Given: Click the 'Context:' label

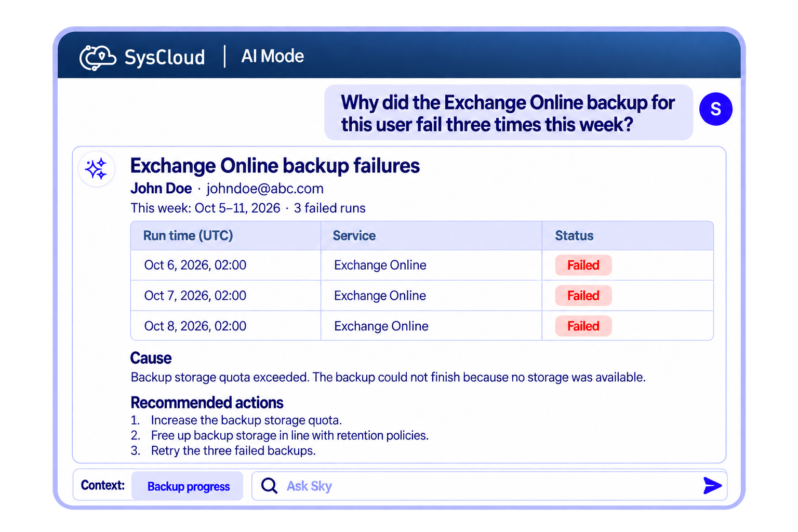Looking at the screenshot, I should [x=103, y=485].
